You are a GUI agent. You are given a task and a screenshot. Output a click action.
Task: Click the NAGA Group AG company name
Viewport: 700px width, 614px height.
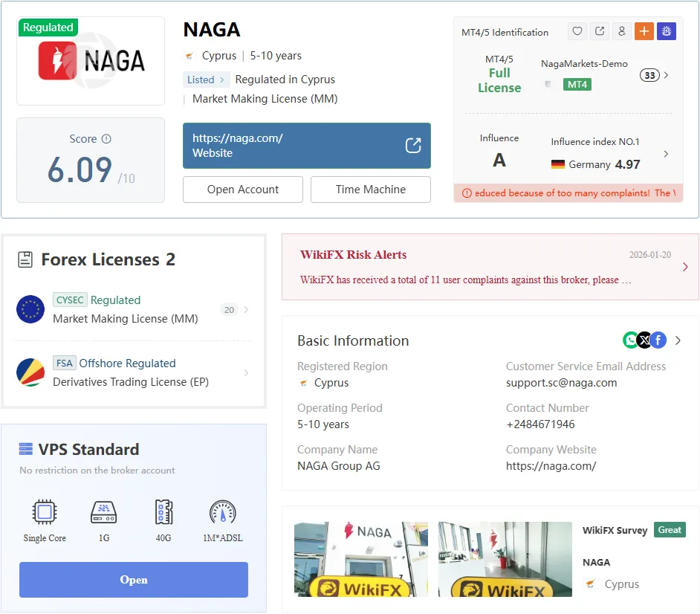tap(338, 466)
